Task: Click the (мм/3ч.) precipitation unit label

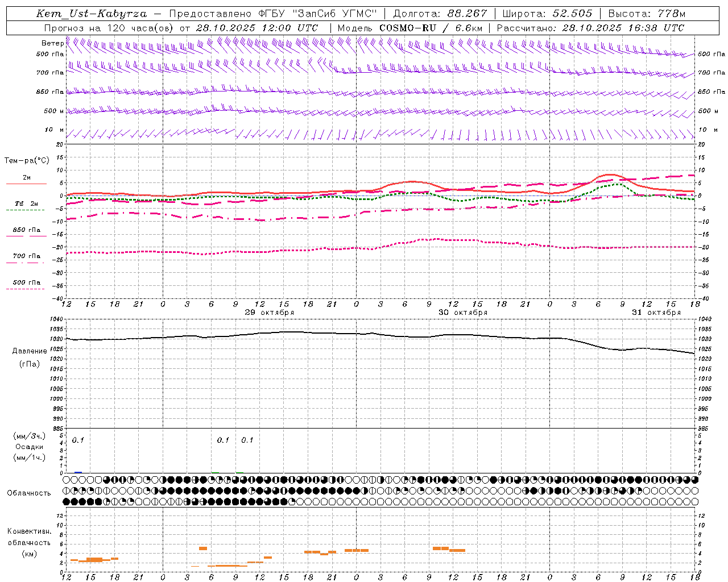Action: tap(30, 436)
